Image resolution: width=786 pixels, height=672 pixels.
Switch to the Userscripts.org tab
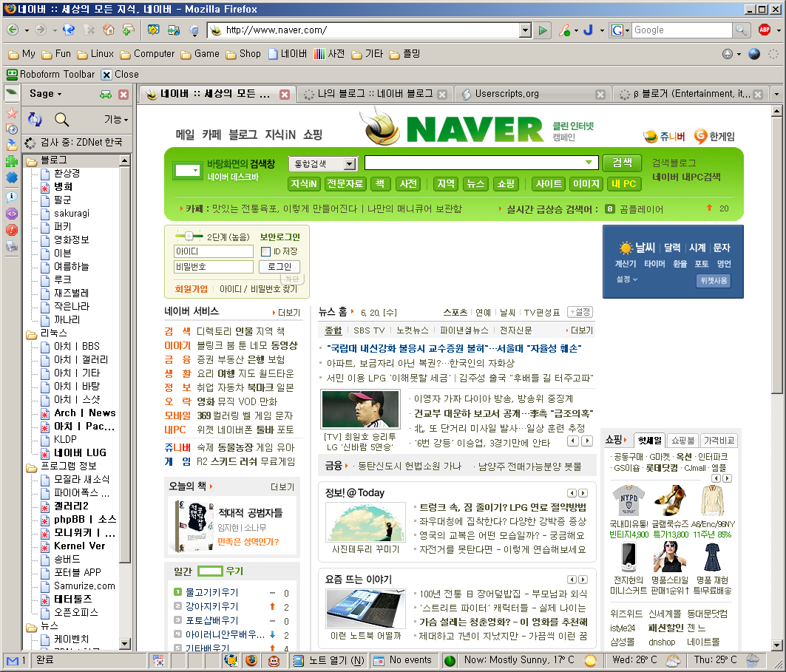(533, 94)
